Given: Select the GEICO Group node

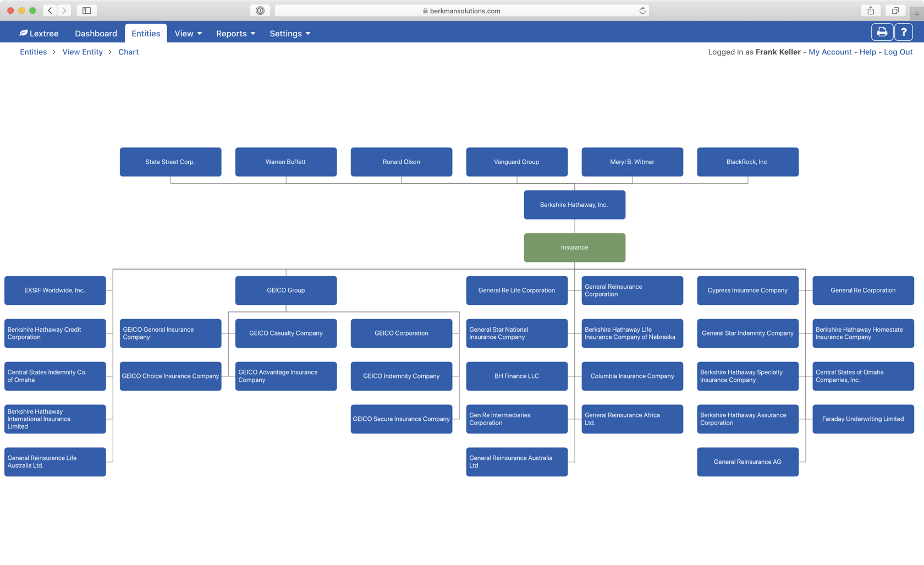Looking at the screenshot, I should point(286,290).
